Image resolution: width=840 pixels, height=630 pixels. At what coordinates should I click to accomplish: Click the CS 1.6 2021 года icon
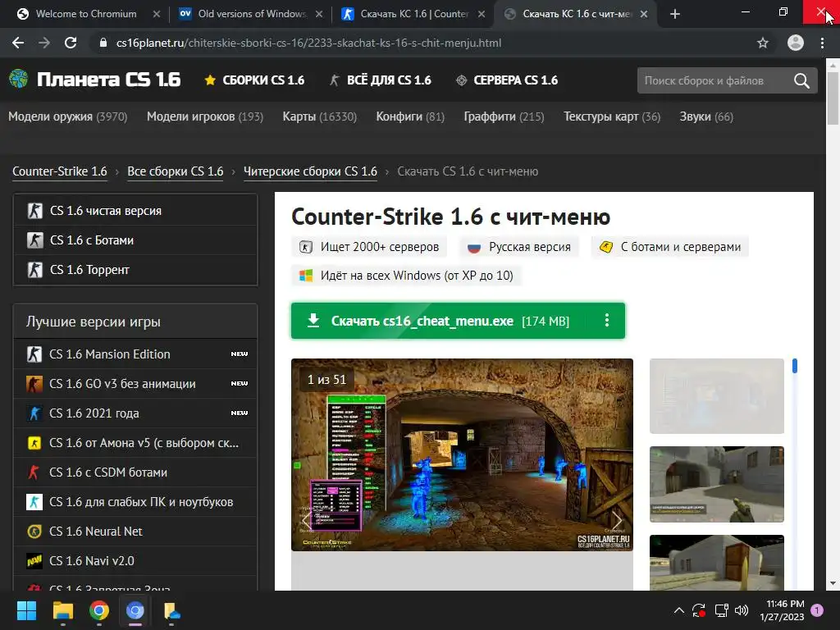[x=34, y=413]
